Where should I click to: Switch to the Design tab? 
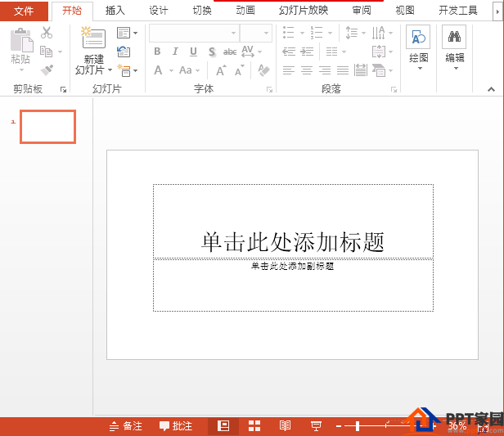(159, 11)
